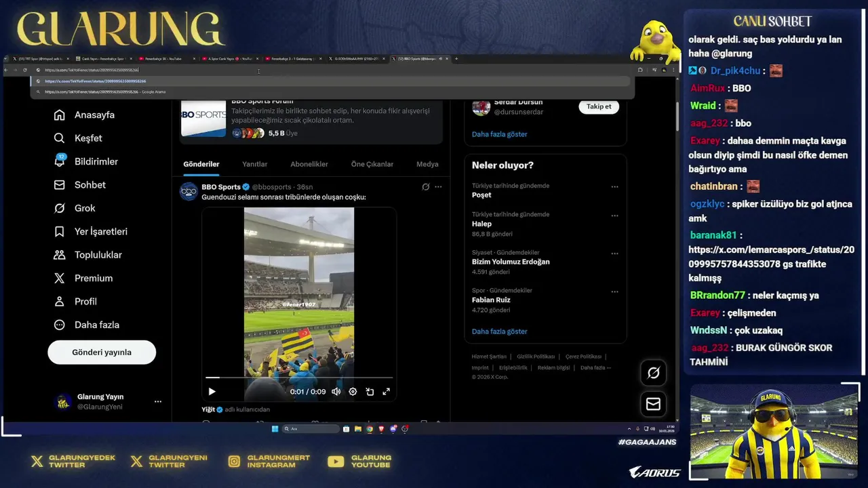The width and height of the screenshot is (868, 488).
Task: Enter video fullscreen
Action: coord(387,391)
